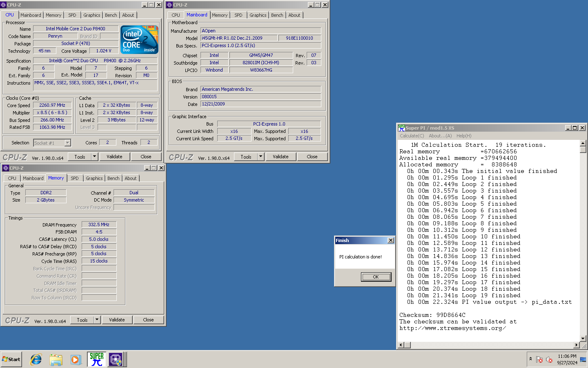Expand Tools dropdown arrow in CPU window
The height and width of the screenshot is (368, 588).
click(95, 157)
